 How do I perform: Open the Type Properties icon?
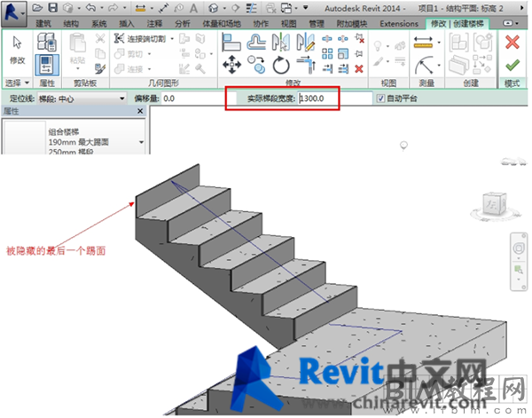click(46, 42)
